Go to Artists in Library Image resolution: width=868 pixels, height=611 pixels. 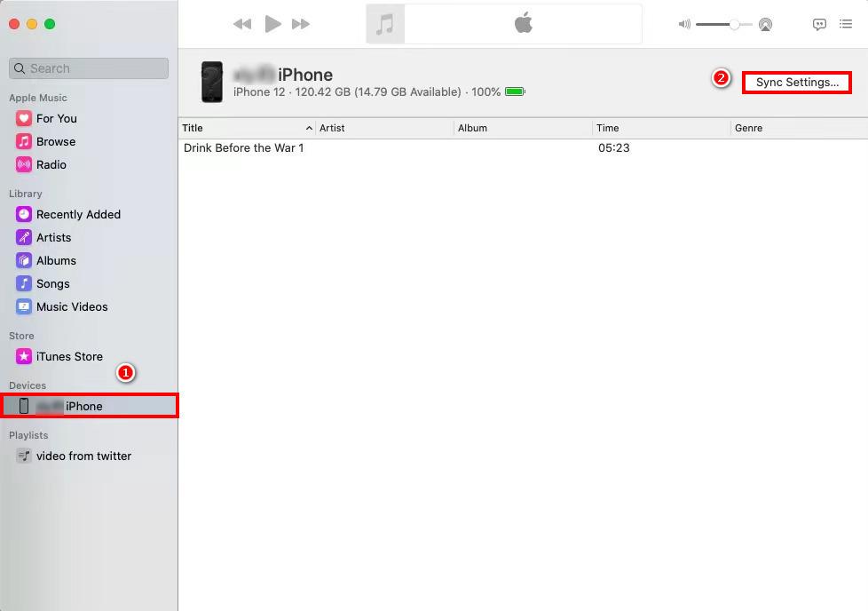(x=53, y=237)
